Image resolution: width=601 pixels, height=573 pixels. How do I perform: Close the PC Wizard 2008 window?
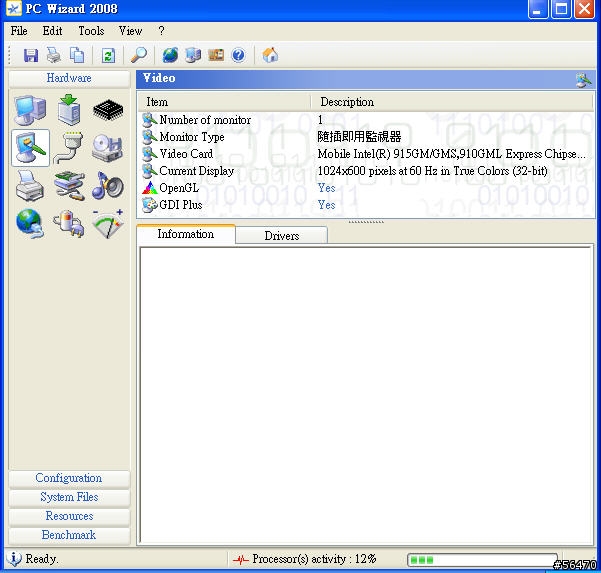point(585,9)
